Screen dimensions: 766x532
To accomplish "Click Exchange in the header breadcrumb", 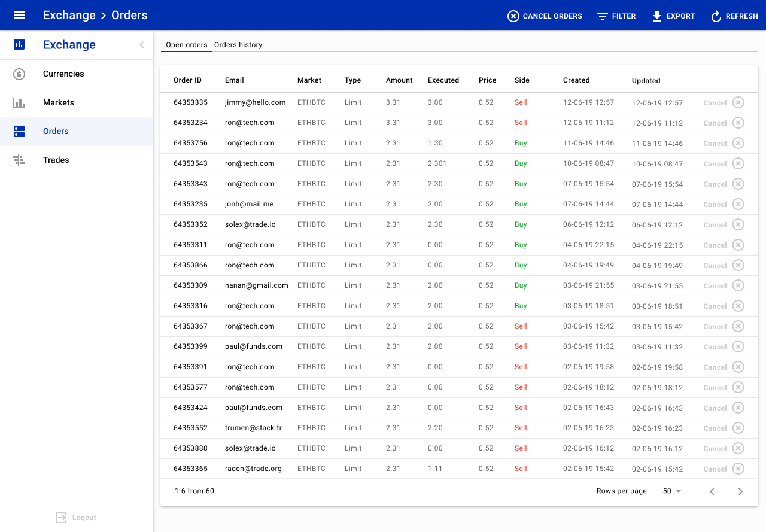I will [69, 15].
